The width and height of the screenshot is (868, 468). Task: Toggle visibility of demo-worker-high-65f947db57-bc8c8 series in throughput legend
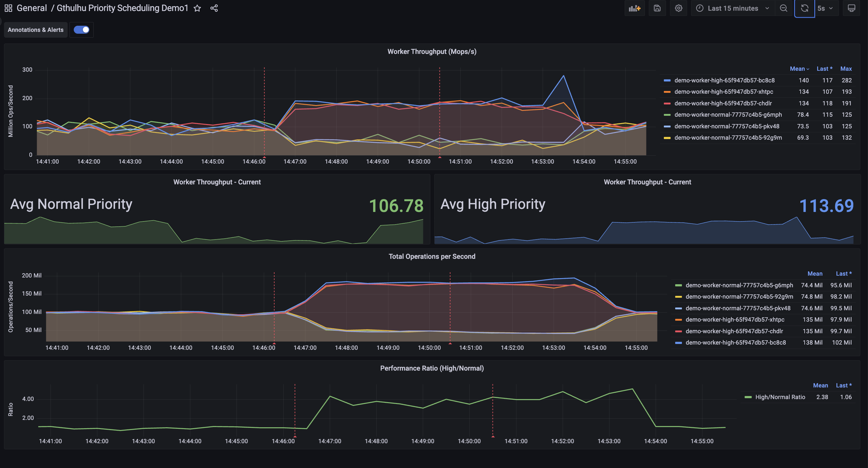tap(724, 80)
